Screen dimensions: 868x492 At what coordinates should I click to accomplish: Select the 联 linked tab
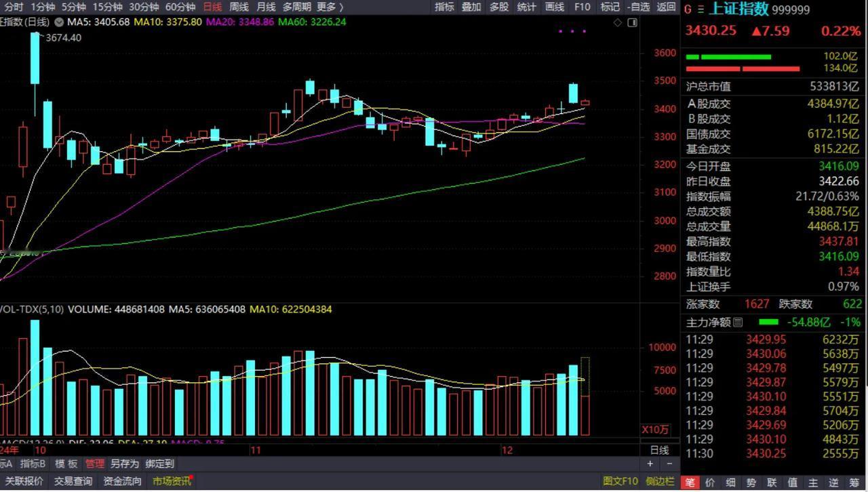[x=772, y=483]
